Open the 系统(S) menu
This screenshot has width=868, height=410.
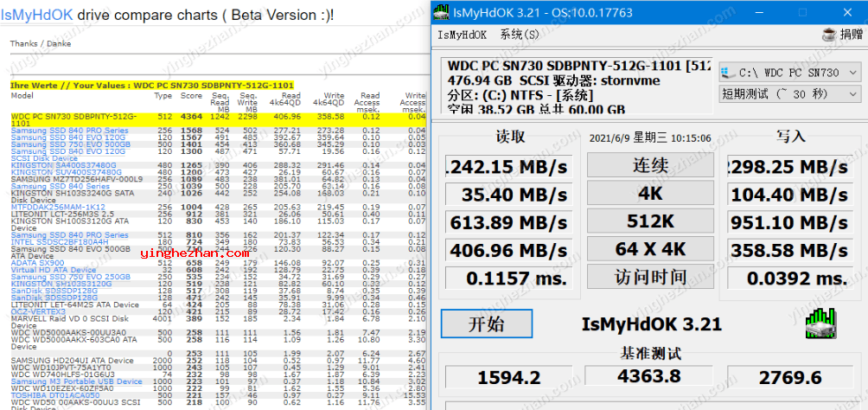[x=519, y=35]
